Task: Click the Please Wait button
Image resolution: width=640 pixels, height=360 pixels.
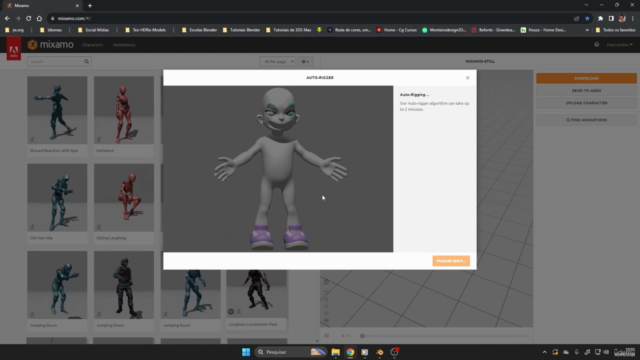Action: coord(451,261)
